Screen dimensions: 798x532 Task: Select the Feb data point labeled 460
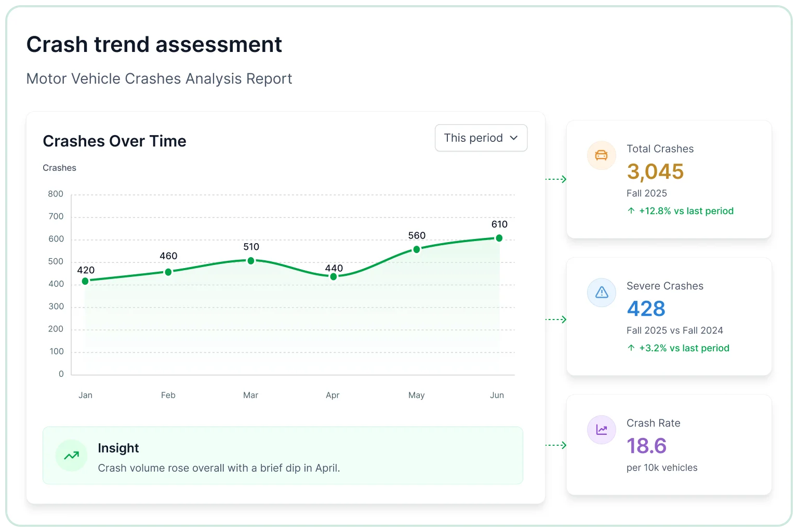[x=168, y=272]
